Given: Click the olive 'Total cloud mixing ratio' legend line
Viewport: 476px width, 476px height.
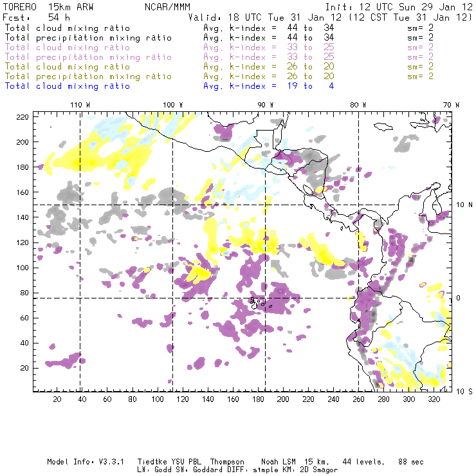Looking at the screenshot, I should [68, 67].
